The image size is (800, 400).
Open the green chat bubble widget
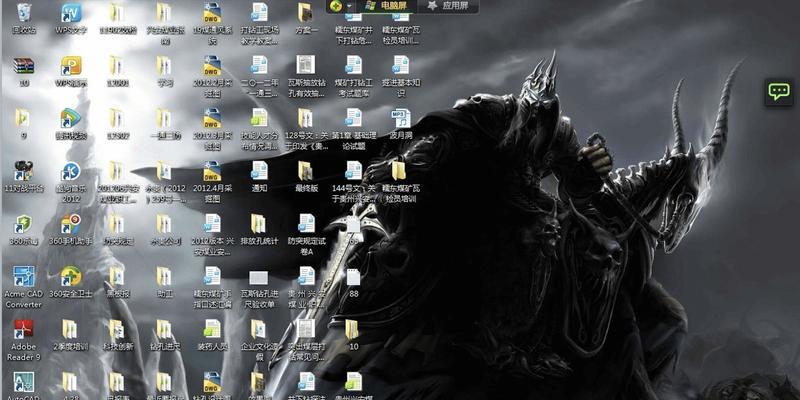click(x=779, y=92)
